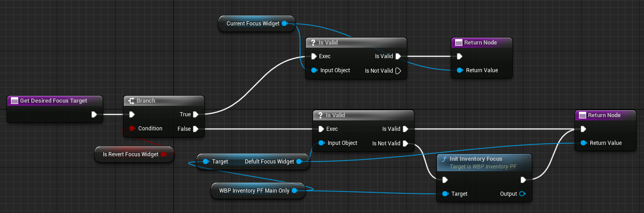Click the Target input pin beside Defult Focus Widget

click(x=206, y=162)
